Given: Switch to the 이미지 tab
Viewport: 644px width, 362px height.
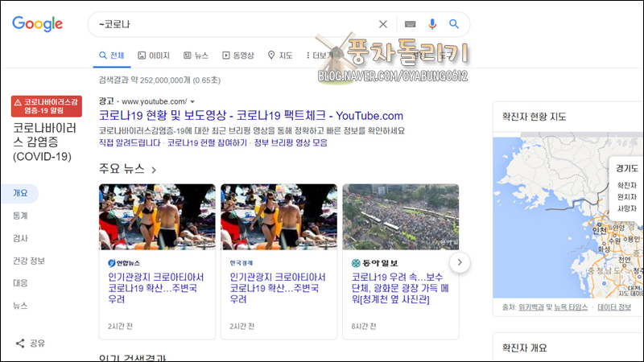Looking at the screenshot, I should (x=154, y=56).
